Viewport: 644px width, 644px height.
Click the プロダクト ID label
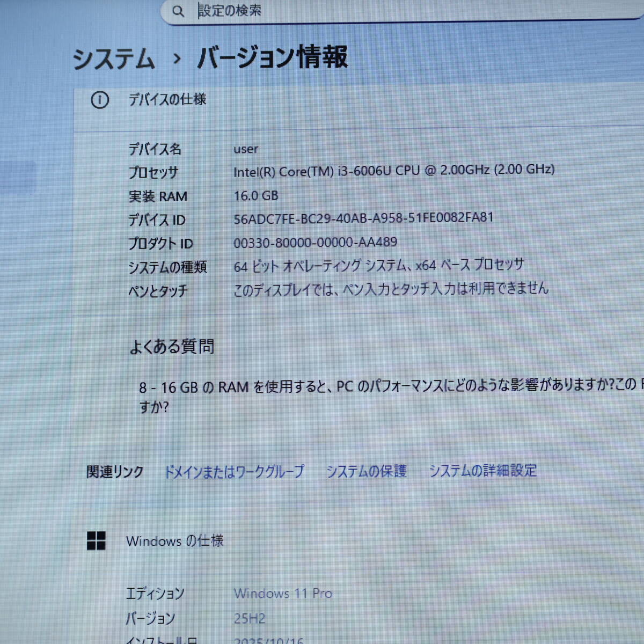[x=160, y=244]
